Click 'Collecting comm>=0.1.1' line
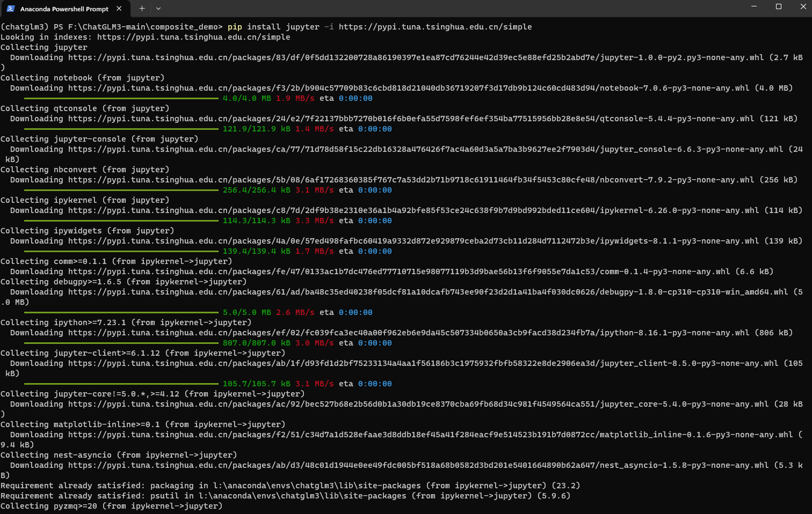The height and width of the screenshot is (514, 812). coord(116,261)
